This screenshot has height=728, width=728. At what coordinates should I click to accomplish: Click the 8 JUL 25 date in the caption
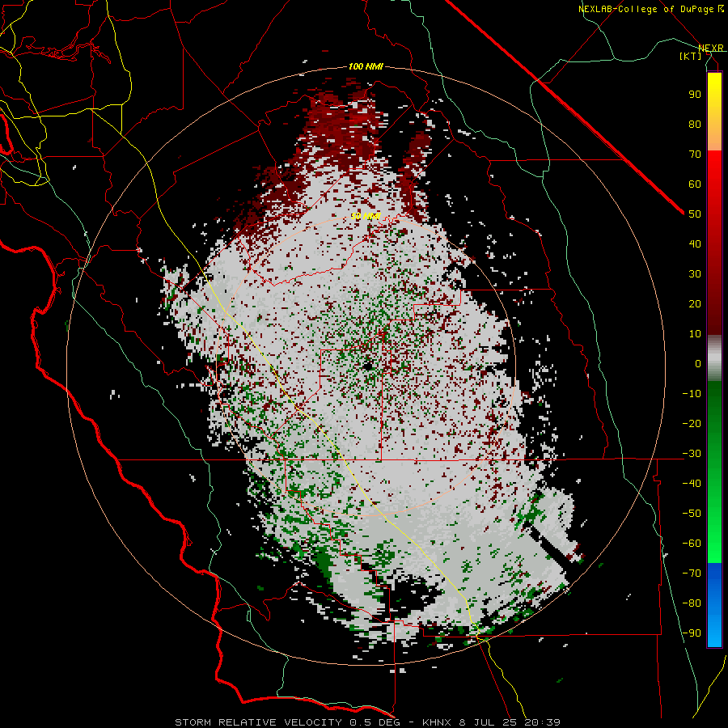coord(488,722)
